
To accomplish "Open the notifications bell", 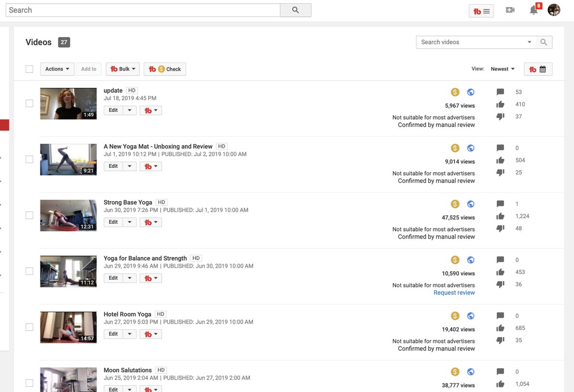I will click(x=534, y=10).
